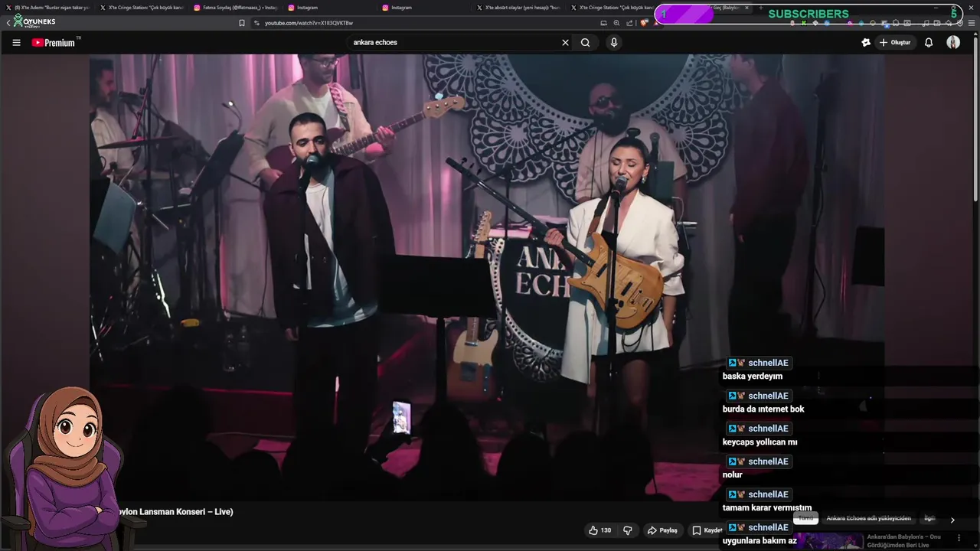Viewport: 980px width, 551px height.
Task: Click the browser back arrow
Action: tap(8, 23)
